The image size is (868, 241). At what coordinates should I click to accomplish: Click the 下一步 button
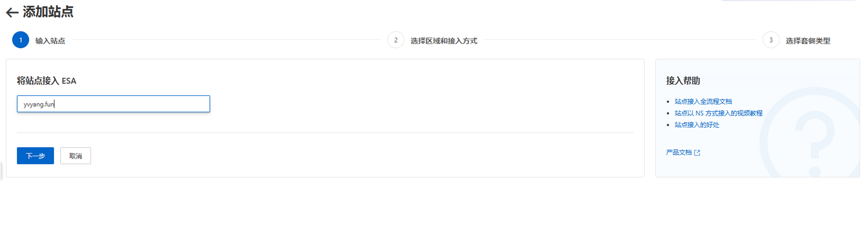pyautogui.click(x=35, y=156)
